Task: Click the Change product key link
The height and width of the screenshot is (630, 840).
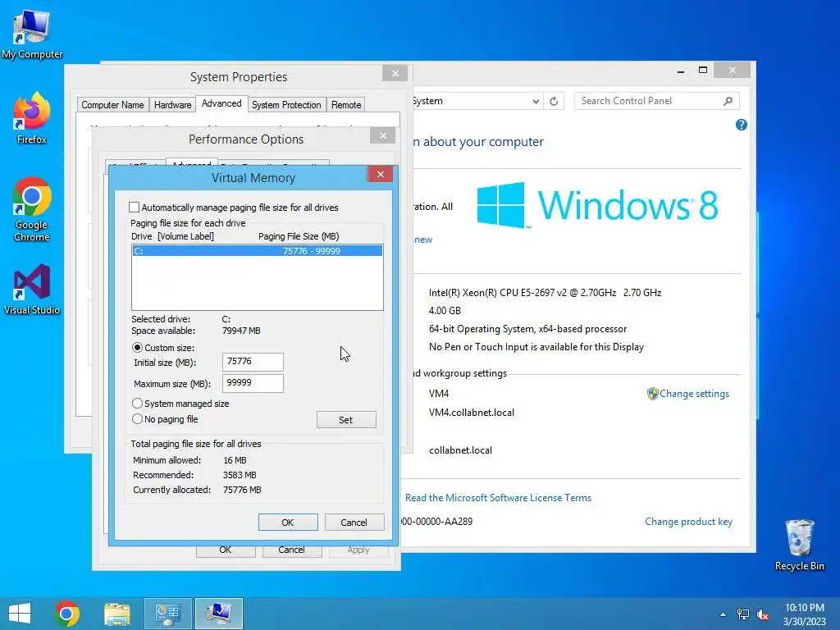Action: pos(688,522)
